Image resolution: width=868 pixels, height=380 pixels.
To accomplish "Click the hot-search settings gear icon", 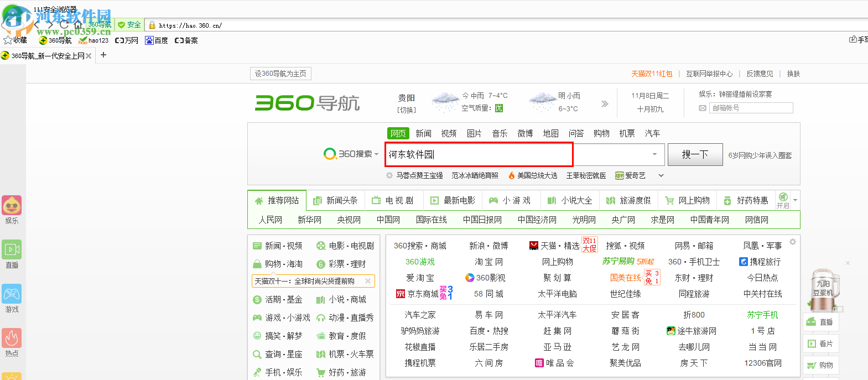I will [389, 175].
